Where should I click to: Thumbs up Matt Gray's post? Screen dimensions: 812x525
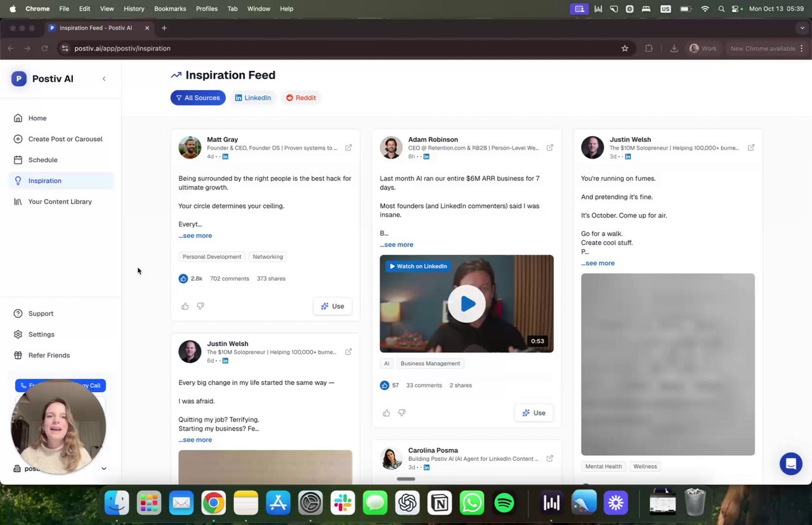click(x=185, y=306)
